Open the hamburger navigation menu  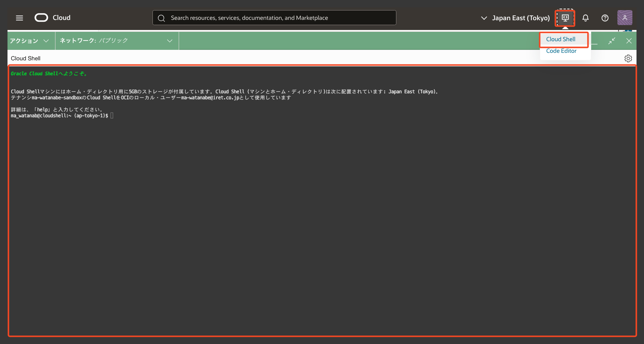click(19, 18)
